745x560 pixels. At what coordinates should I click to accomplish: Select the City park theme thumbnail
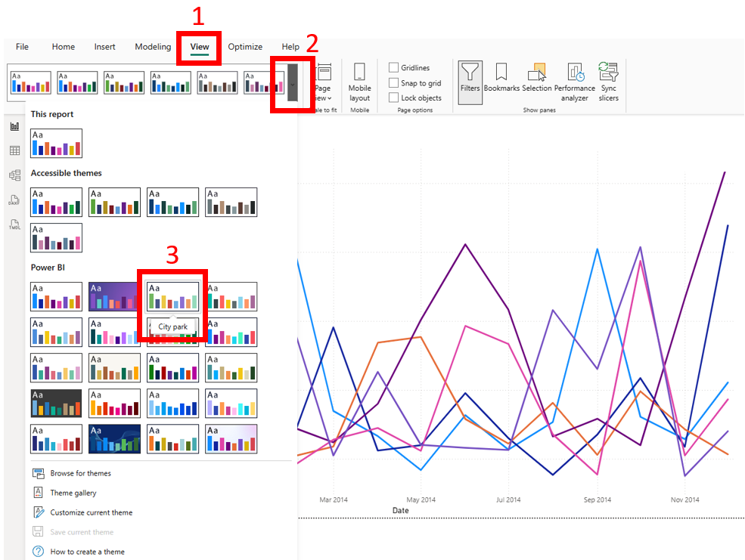coord(173,296)
